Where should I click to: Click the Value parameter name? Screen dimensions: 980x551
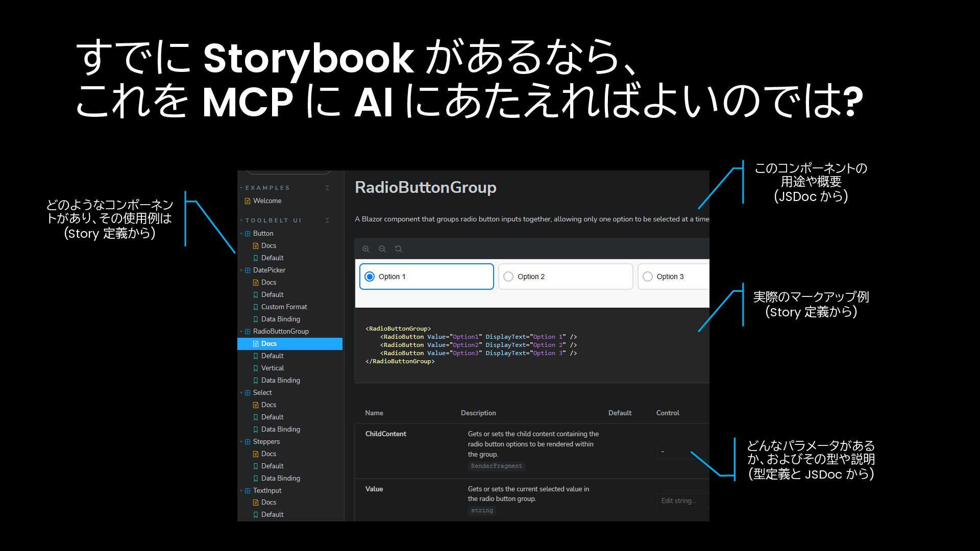(x=374, y=489)
